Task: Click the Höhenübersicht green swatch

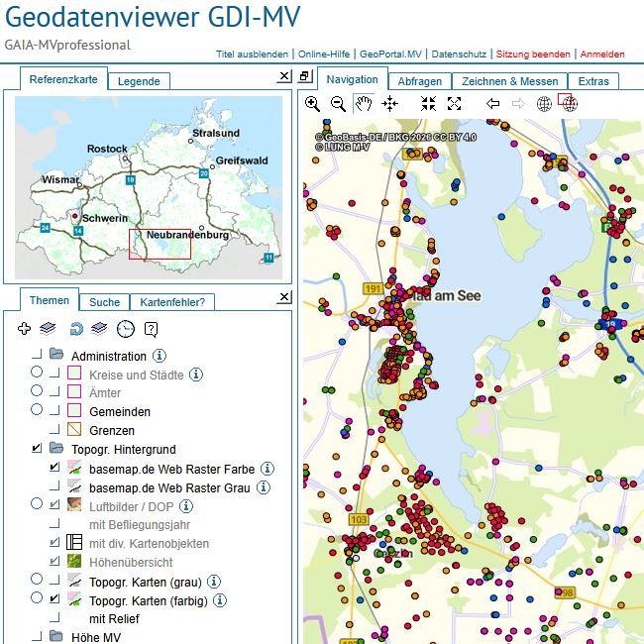Action: tap(74, 561)
